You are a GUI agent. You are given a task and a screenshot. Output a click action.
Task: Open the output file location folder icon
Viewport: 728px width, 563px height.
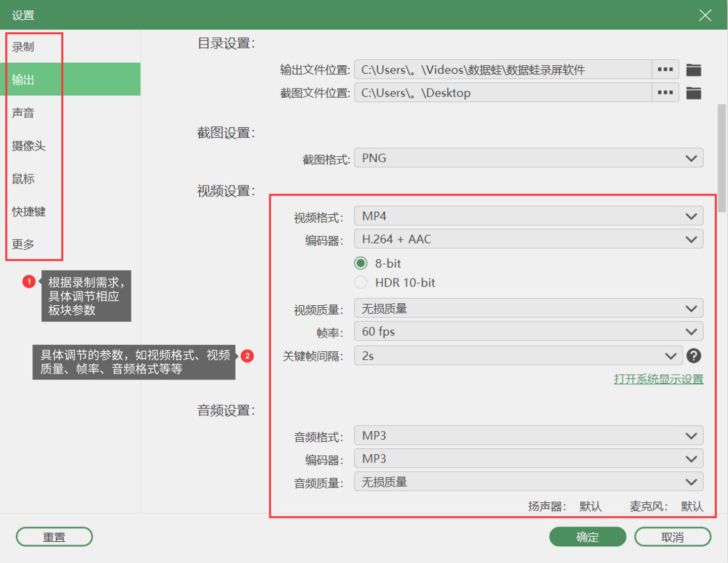tap(694, 69)
